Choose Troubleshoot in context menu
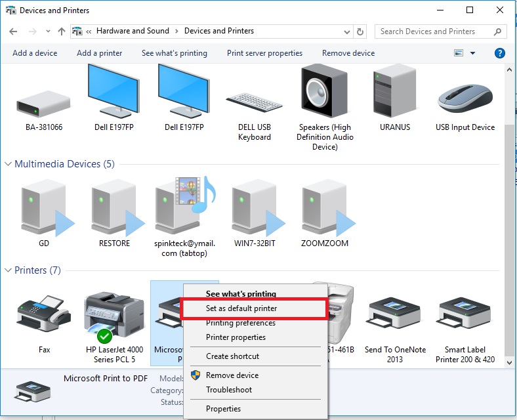Screen dimensions: 517x420 229,390
